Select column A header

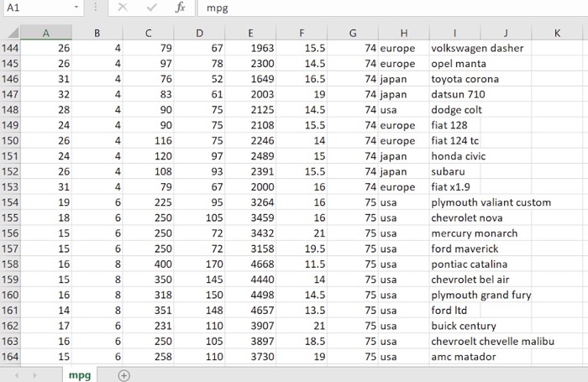[x=45, y=33]
